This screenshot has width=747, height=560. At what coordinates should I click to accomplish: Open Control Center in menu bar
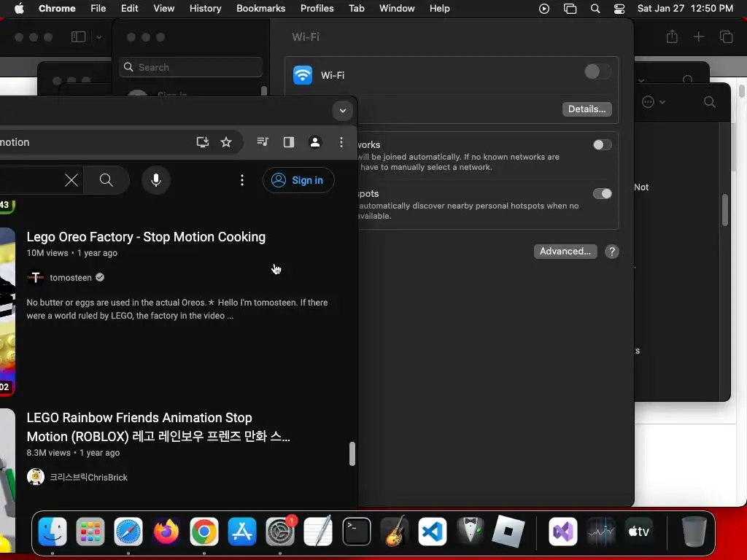[x=619, y=9]
